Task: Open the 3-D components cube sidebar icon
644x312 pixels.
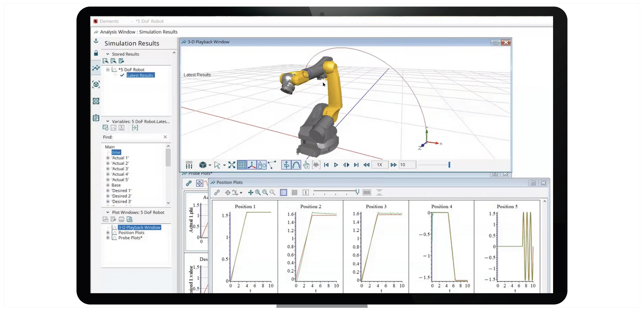Action: [96, 84]
